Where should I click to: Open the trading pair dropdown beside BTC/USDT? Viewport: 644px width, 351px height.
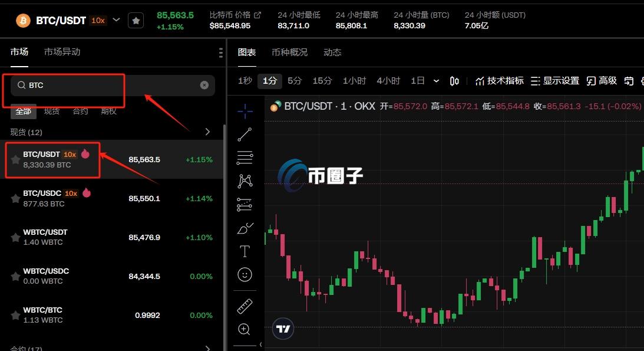click(116, 19)
